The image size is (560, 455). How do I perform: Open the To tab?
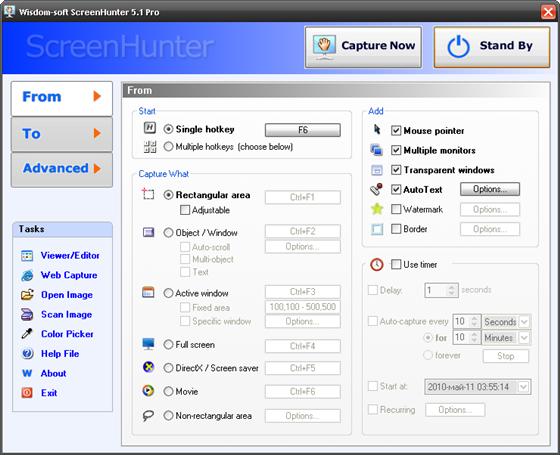tap(62, 134)
